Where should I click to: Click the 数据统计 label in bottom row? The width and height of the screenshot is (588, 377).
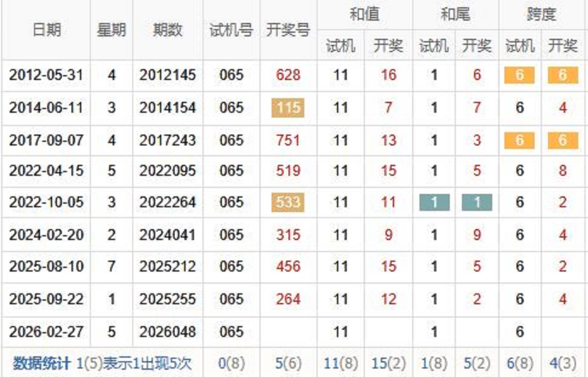(41, 363)
